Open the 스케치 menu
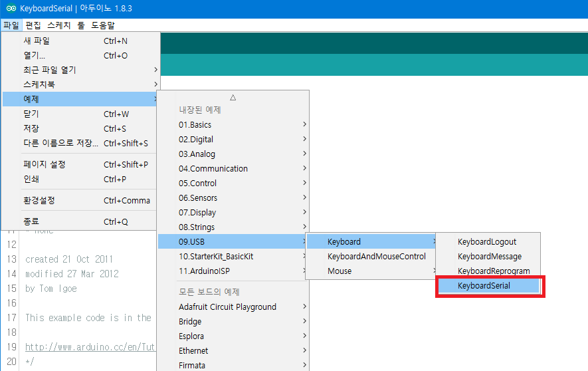 pyautogui.click(x=59, y=25)
